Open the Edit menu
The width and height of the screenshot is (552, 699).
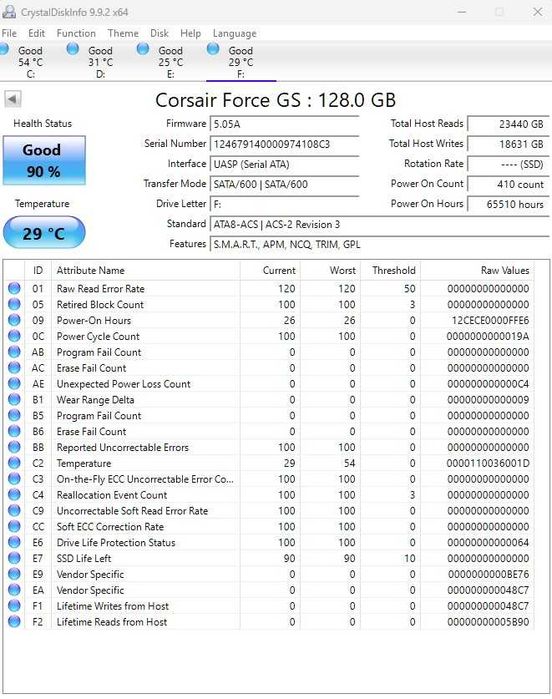coord(37,33)
